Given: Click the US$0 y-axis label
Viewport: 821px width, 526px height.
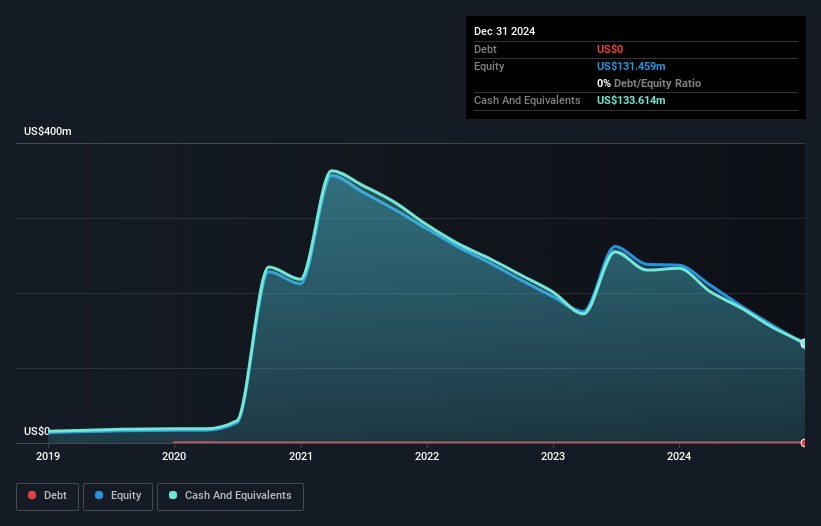Looking at the screenshot, I should coord(37,431).
